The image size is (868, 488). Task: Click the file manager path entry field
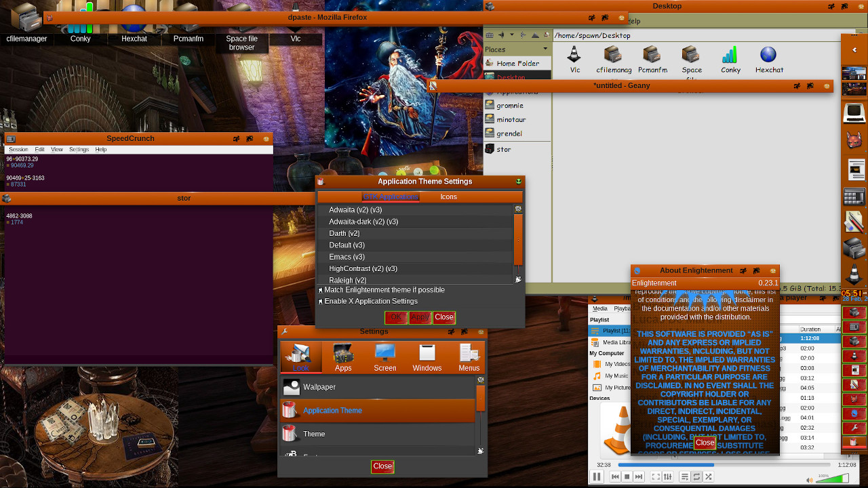point(696,35)
